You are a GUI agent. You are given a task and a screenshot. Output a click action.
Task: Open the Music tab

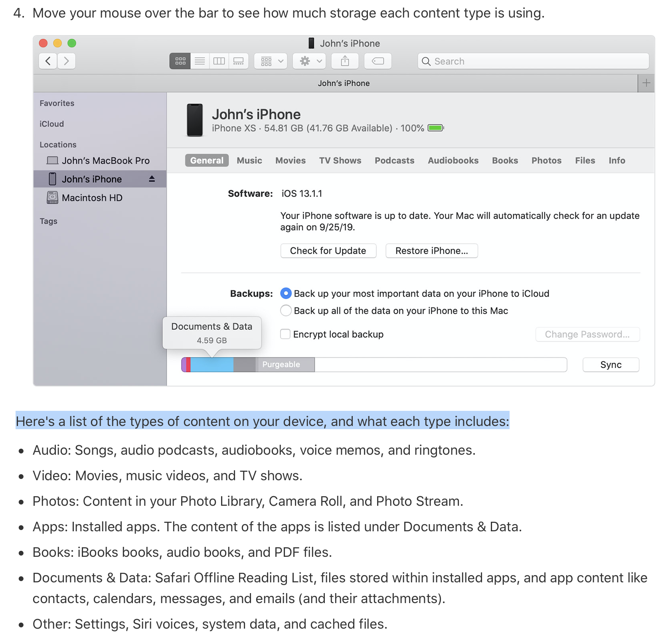click(249, 160)
